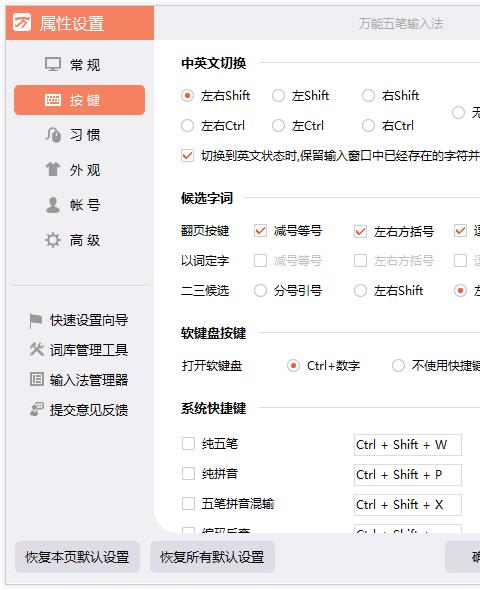Go to the 外观 settings page
Image resolution: width=480 pixels, height=590 pixels.
tap(79, 170)
